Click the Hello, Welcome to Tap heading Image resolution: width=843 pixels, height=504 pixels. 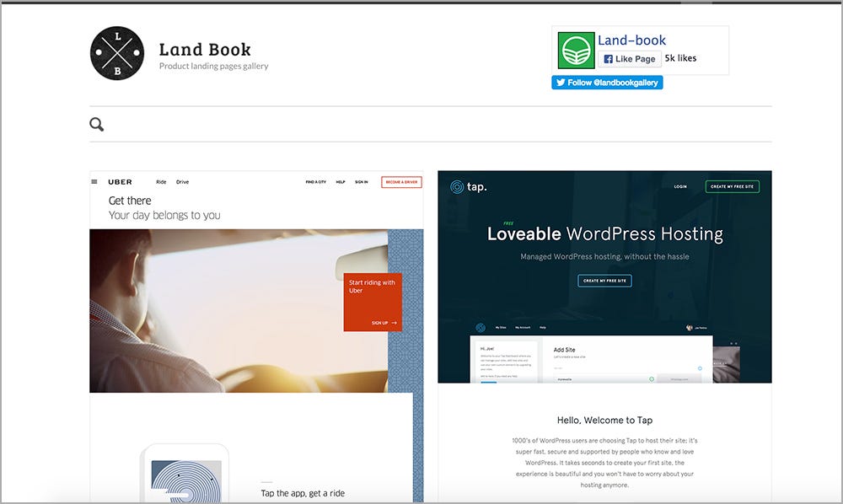604,421
